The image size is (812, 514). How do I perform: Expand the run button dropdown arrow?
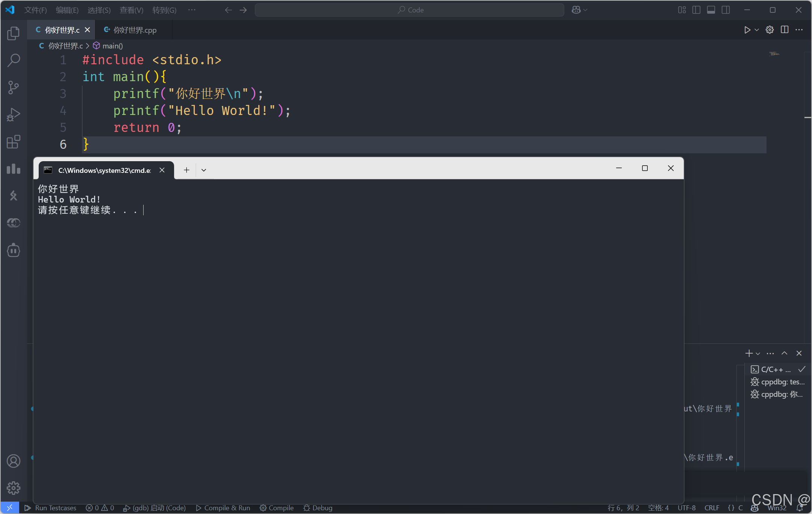757,30
